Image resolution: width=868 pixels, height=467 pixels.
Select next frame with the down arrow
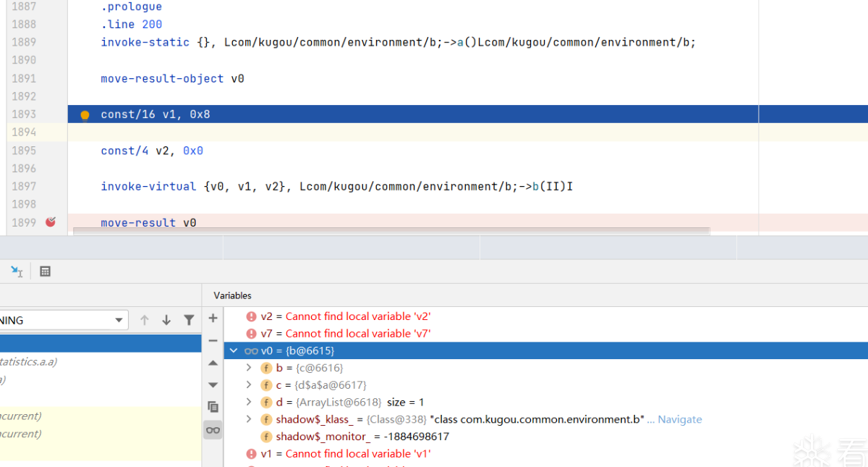point(166,320)
